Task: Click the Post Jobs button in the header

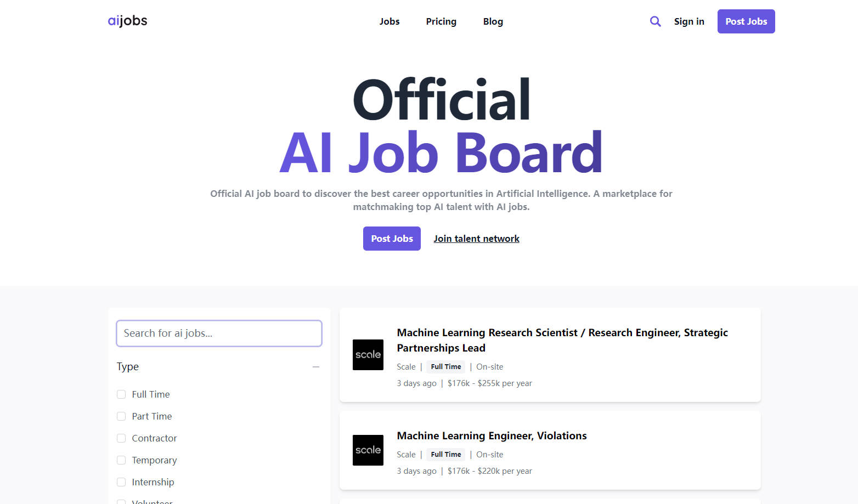Action: pyautogui.click(x=746, y=21)
